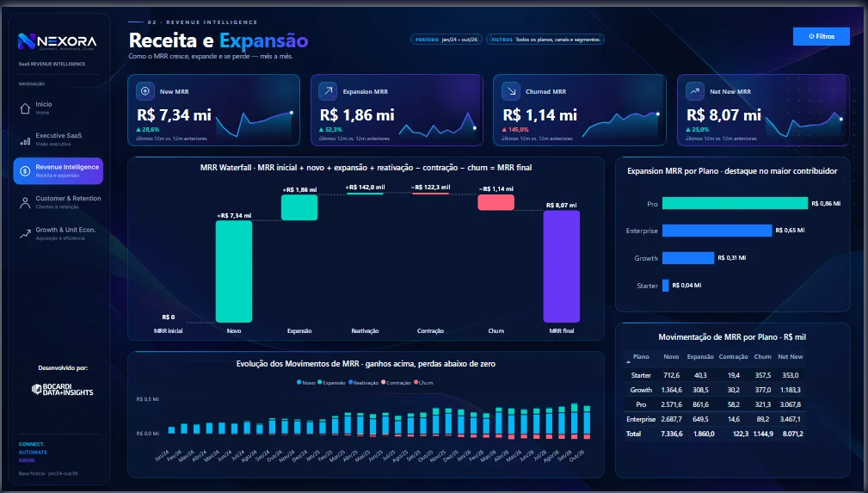Viewport: 868px width, 493px height.
Task: Click the R$ 1,86 mi Expansion MRR value
Action: pyautogui.click(x=357, y=115)
